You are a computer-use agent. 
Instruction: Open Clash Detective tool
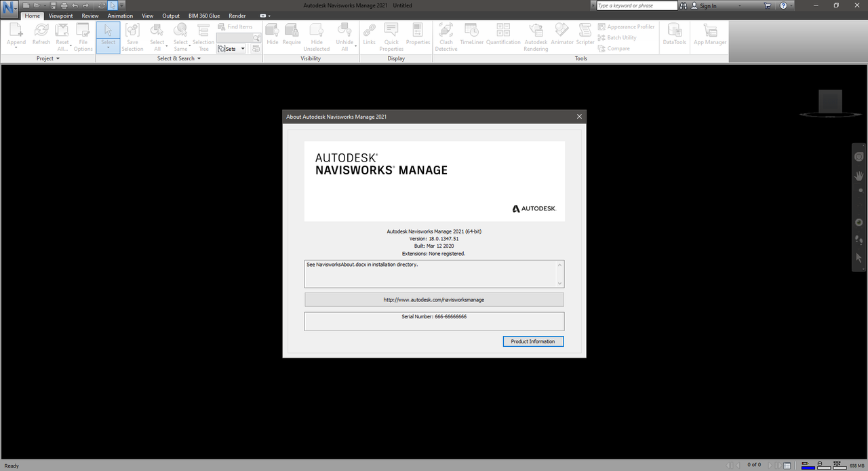pyautogui.click(x=446, y=37)
